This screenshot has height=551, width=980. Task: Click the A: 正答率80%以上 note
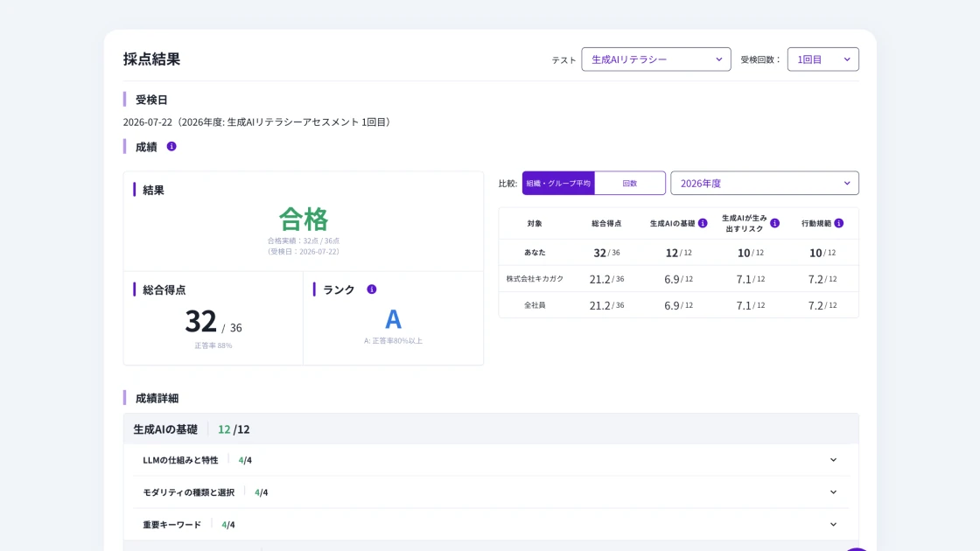pyautogui.click(x=393, y=340)
